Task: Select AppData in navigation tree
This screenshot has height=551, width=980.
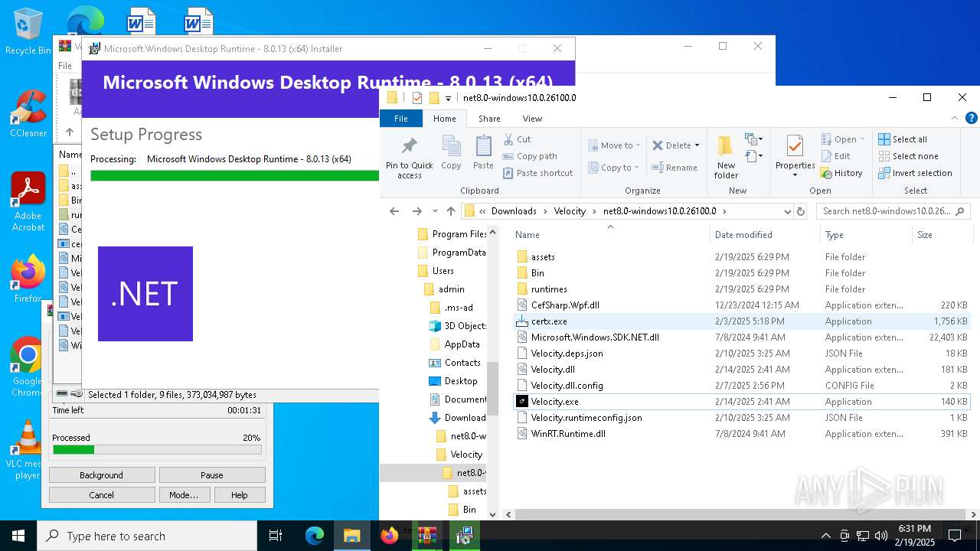Action: tap(462, 344)
